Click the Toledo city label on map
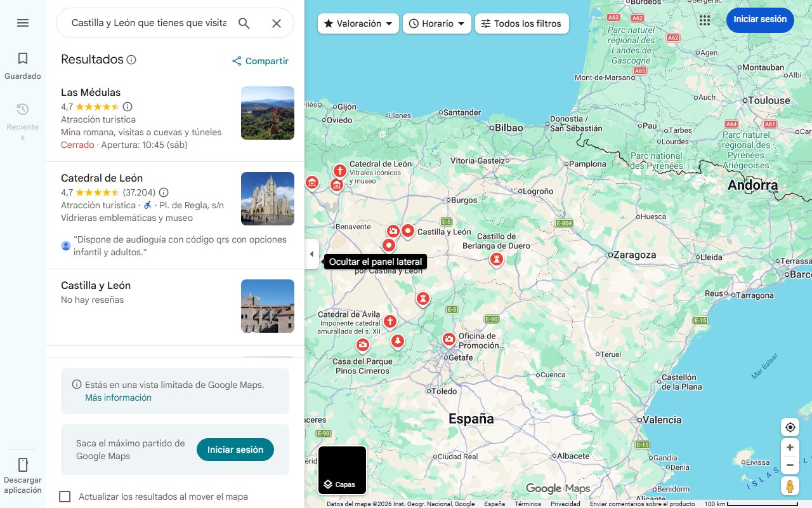 [444, 391]
